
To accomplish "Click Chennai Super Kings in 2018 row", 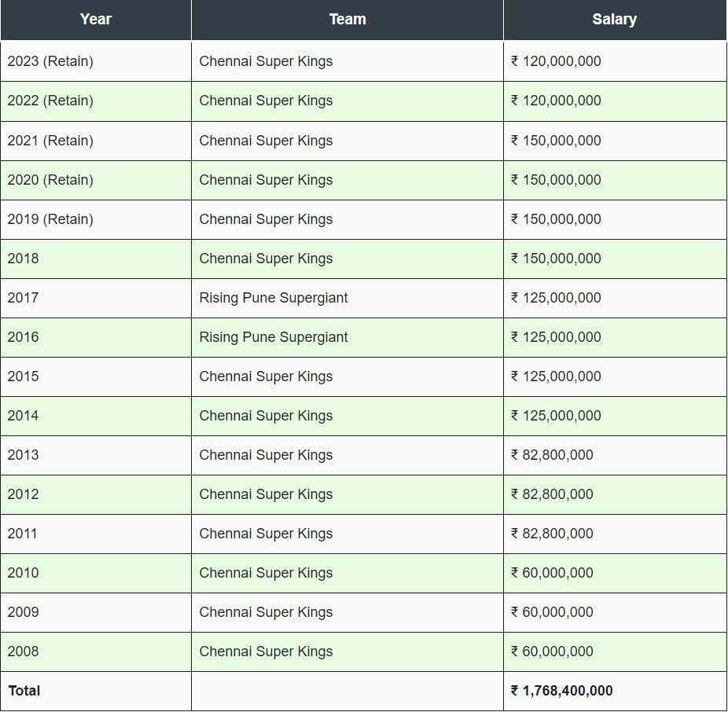I will coord(266,259).
